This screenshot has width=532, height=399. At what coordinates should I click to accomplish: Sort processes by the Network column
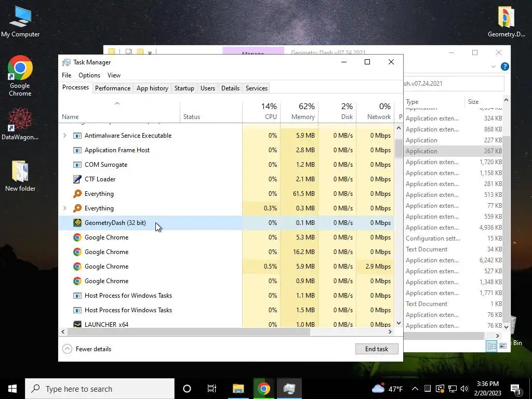coord(375,111)
